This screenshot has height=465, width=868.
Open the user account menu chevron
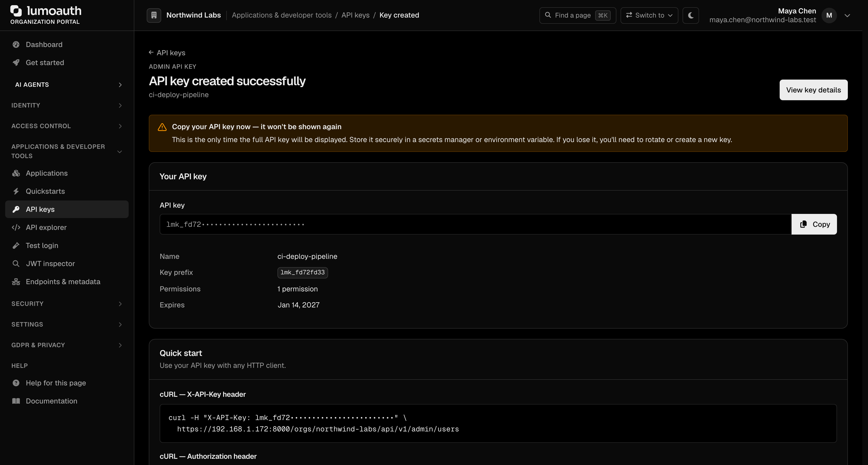847,15
